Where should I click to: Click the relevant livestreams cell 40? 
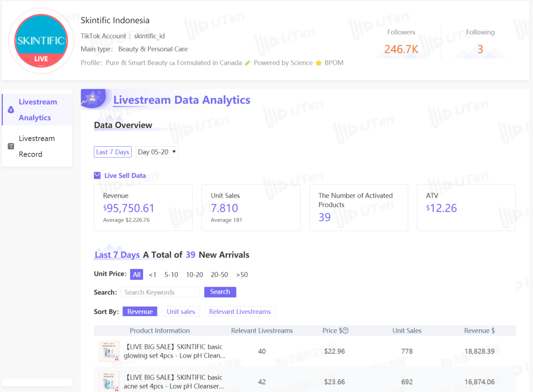click(262, 351)
